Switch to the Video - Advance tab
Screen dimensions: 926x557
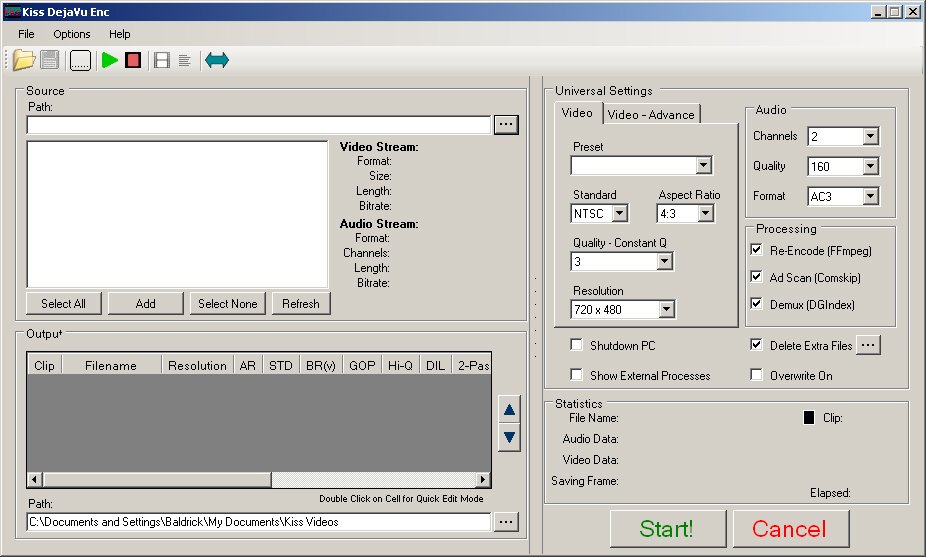[651, 115]
